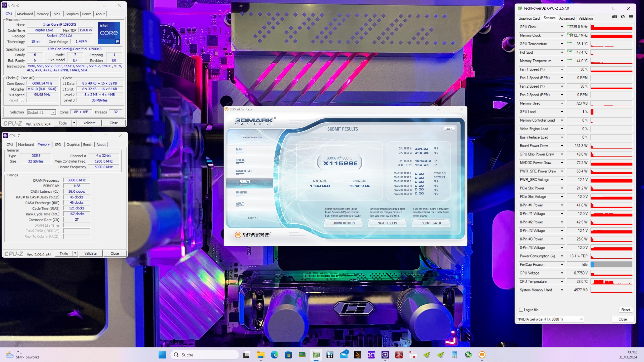Click the GPU-Z refresh icon

tap(623, 17)
